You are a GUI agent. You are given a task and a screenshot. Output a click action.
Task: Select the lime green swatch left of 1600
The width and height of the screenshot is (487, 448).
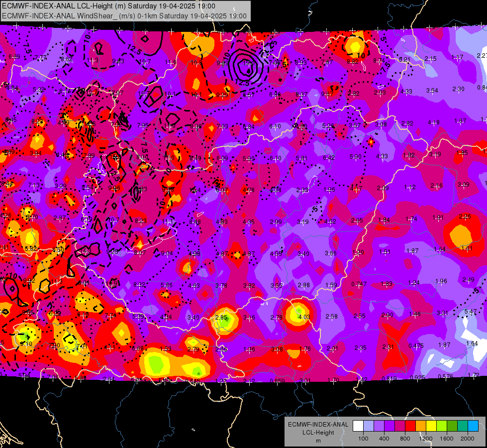(442, 426)
